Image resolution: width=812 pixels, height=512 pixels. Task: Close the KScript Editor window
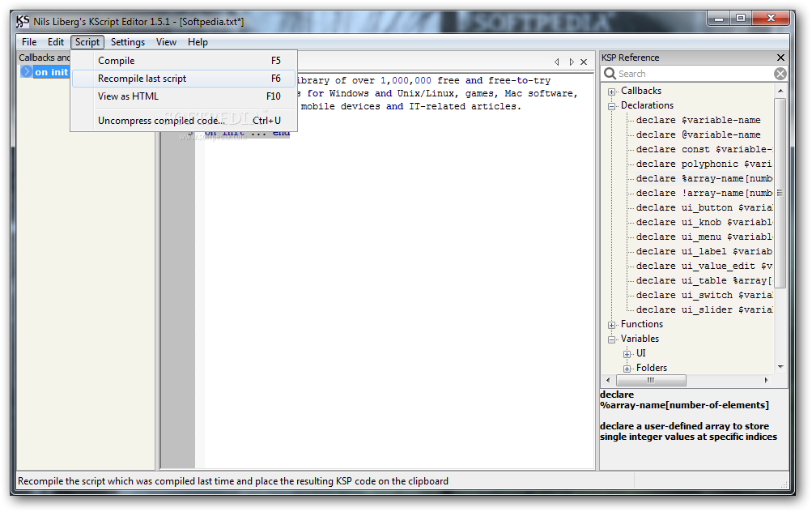tap(771, 19)
